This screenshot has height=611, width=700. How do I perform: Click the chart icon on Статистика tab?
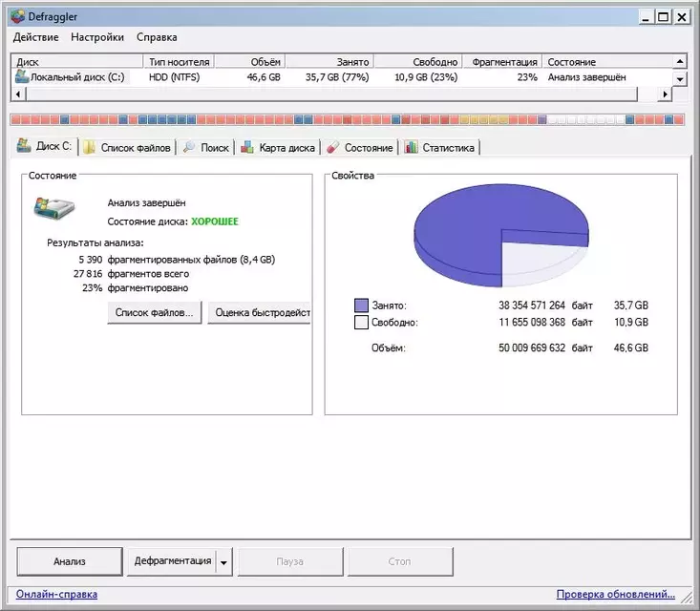point(411,147)
